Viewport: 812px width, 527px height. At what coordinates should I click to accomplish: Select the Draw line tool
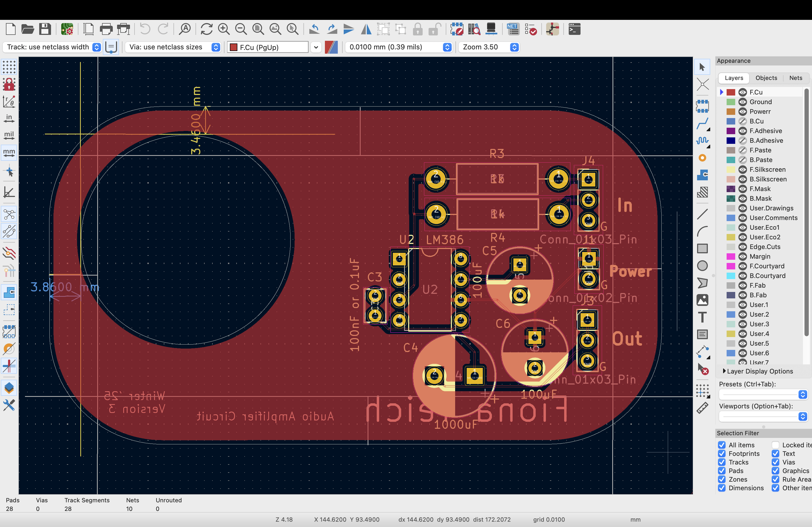coord(702,214)
